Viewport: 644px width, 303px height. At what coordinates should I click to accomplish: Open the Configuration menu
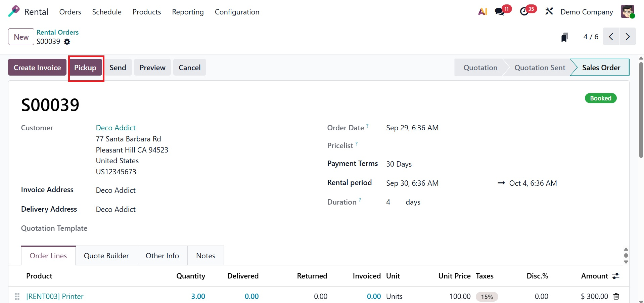tap(237, 12)
